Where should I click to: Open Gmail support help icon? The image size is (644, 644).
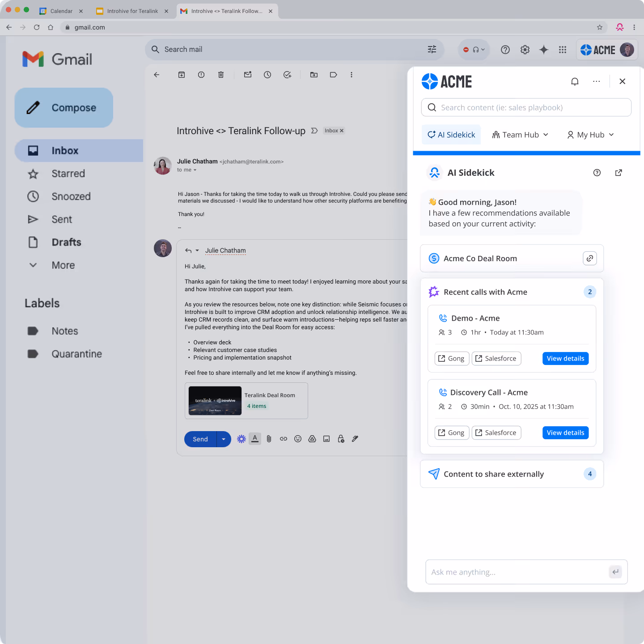(x=505, y=50)
